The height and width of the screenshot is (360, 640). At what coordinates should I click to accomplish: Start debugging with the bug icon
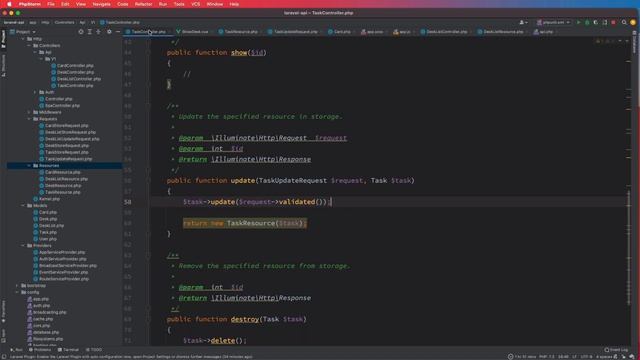[587, 22]
